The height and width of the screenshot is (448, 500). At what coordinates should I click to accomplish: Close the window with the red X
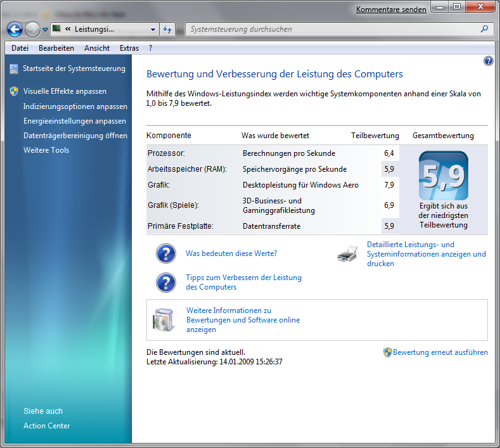(x=480, y=7)
